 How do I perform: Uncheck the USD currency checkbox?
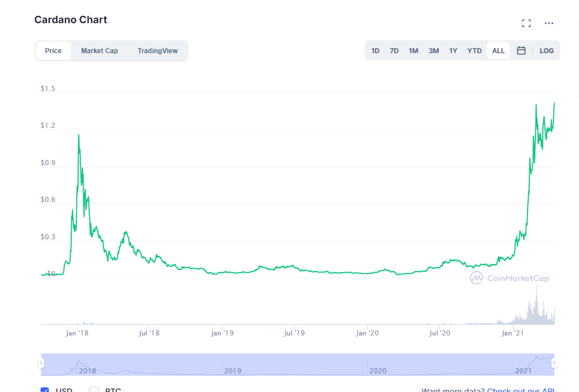click(45, 390)
